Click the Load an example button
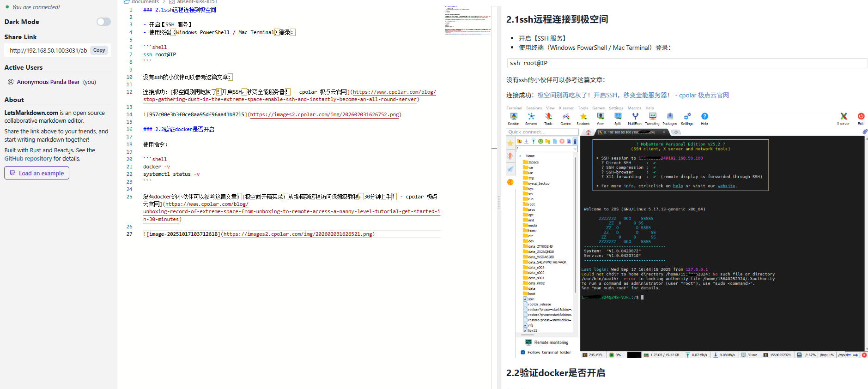The width and height of the screenshot is (868, 389). click(37, 173)
